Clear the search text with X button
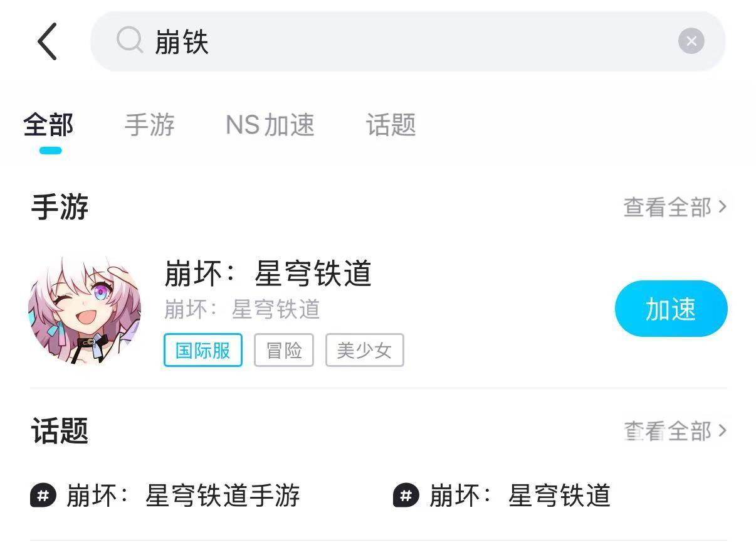Viewport: 756px width, 552px height. click(691, 41)
